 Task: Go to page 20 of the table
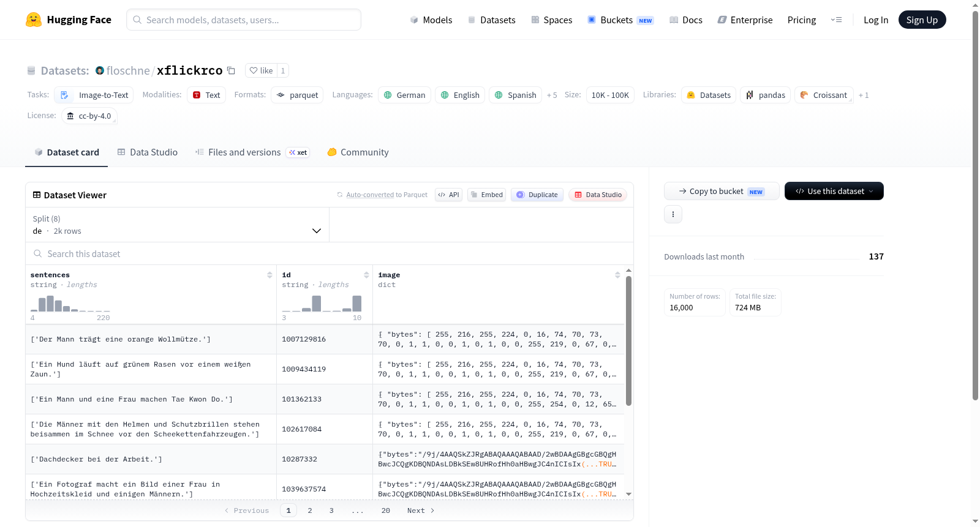[x=386, y=510]
